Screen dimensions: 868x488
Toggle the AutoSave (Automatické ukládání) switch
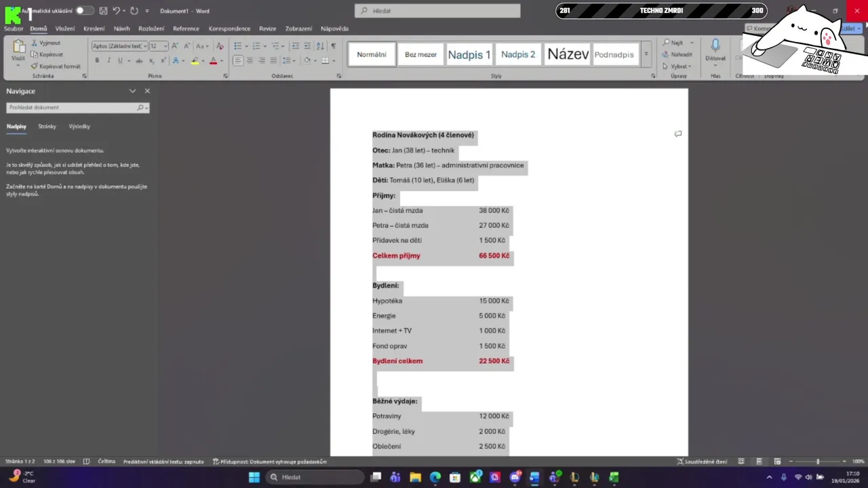coord(84,11)
